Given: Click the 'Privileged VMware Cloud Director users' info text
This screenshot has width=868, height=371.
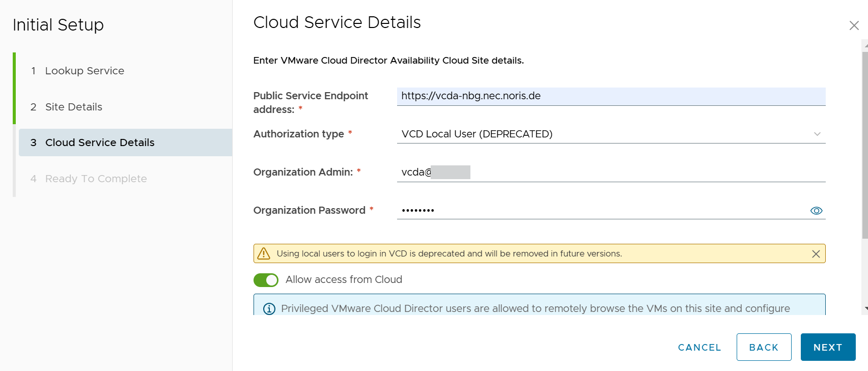Looking at the screenshot, I should point(536,308).
